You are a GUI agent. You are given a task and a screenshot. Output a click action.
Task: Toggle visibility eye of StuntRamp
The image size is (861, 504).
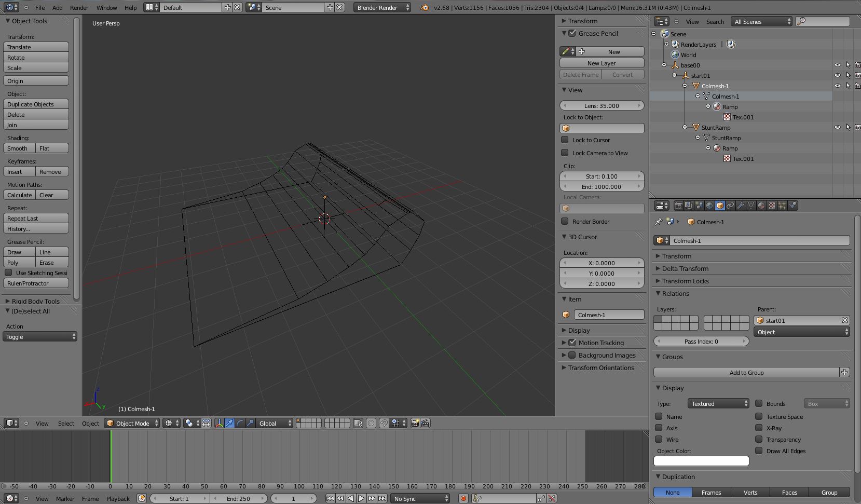[x=838, y=127]
